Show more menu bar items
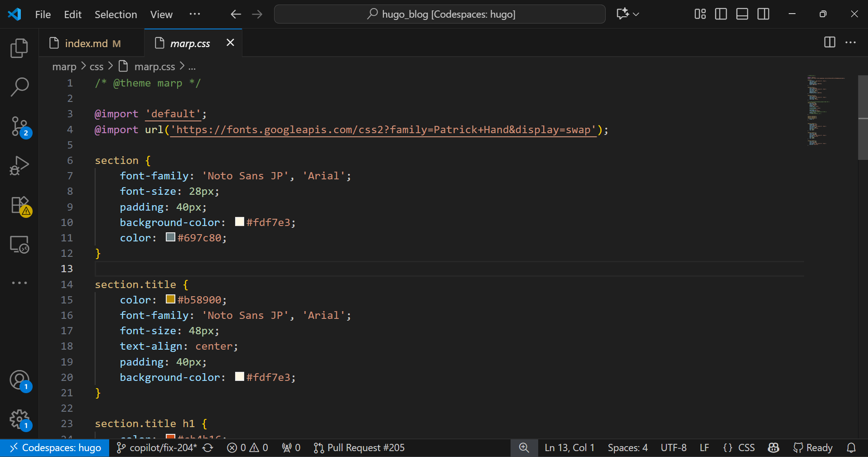The width and height of the screenshot is (868, 457). (x=195, y=14)
